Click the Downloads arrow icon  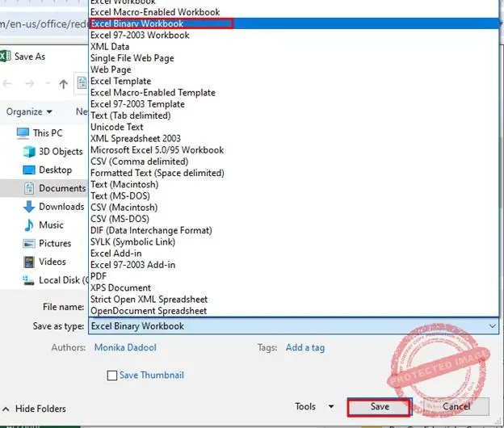tap(29, 207)
